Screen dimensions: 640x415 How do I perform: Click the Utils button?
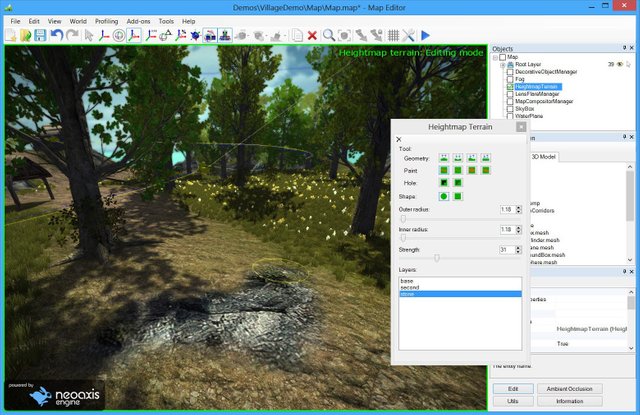click(513, 401)
